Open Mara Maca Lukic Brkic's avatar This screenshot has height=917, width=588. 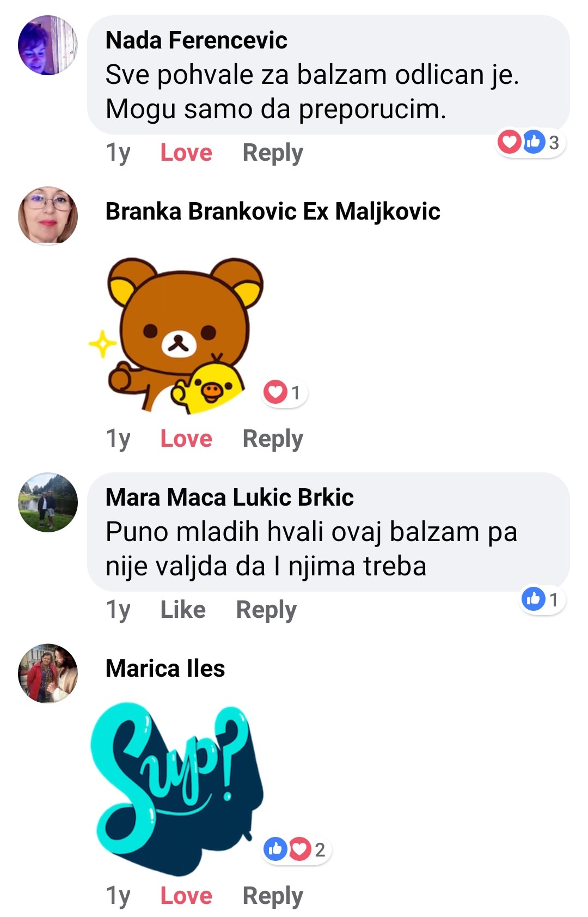[48, 502]
